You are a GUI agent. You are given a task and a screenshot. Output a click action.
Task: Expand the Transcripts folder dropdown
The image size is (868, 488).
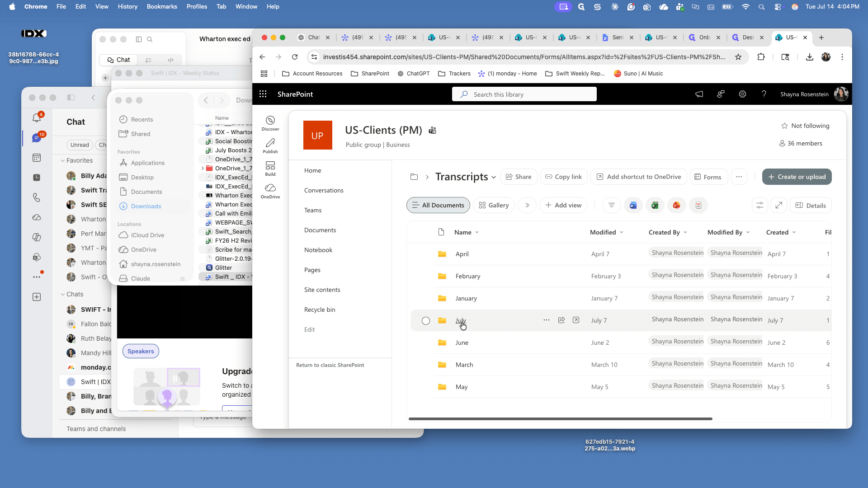point(494,177)
